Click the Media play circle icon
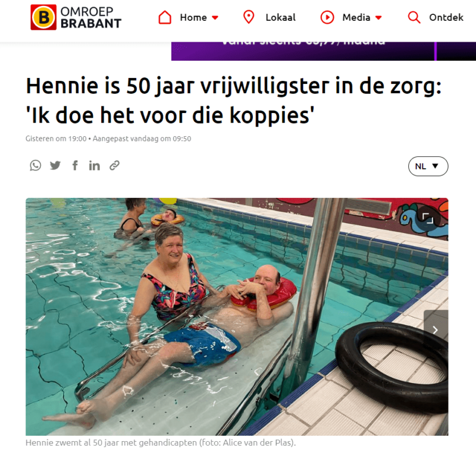 pyautogui.click(x=327, y=17)
